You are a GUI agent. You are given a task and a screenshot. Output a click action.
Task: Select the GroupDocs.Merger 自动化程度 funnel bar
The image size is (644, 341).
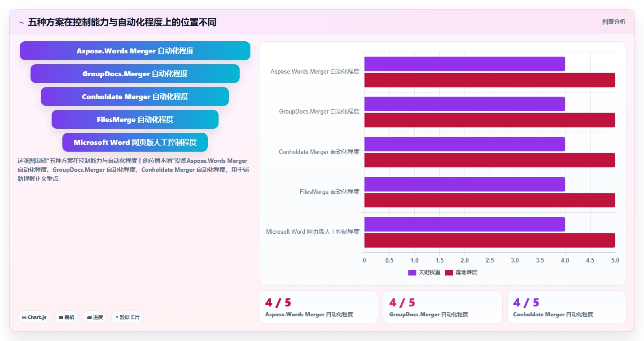pos(135,74)
